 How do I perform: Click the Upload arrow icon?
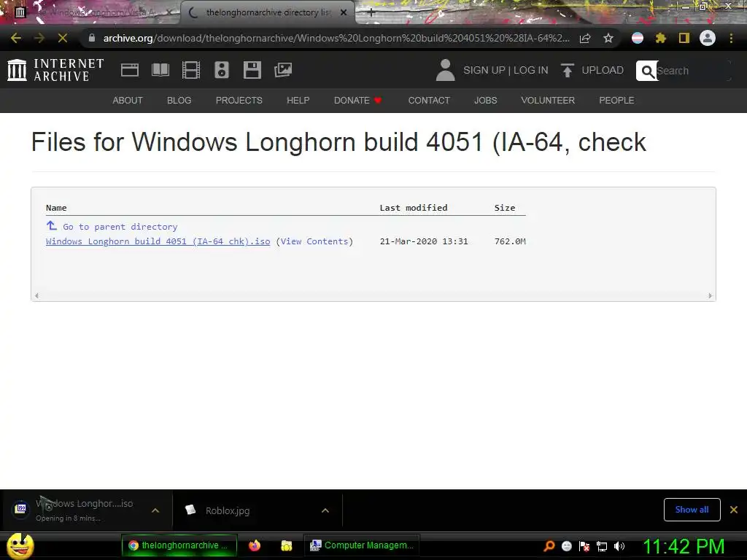pyautogui.click(x=567, y=71)
